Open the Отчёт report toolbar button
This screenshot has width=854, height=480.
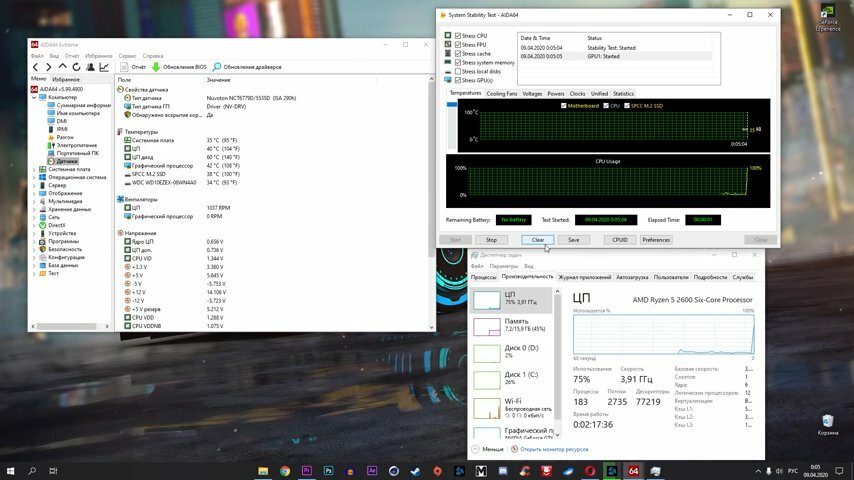(133, 67)
